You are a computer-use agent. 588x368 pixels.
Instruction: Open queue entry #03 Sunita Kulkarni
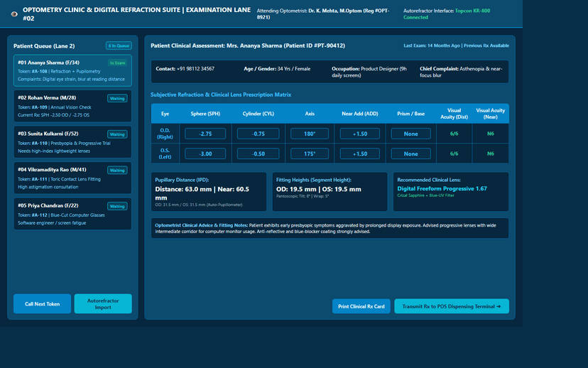pos(72,142)
